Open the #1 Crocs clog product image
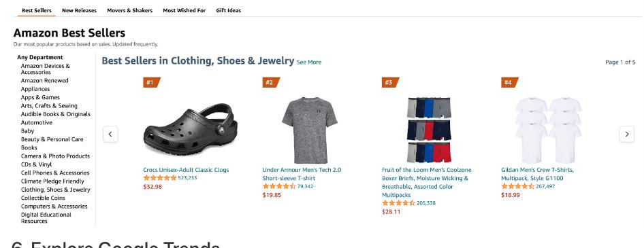The height and width of the screenshot is (248, 644). coord(191,129)
